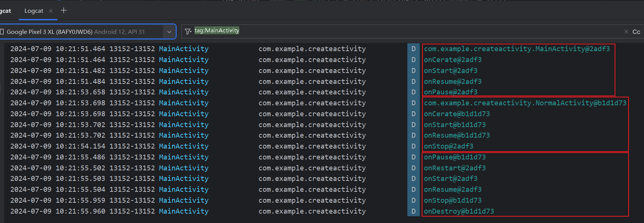Screen dimensions: 644x223
Task: Switch to the Logcat tab
Action: tap(34, 11)
